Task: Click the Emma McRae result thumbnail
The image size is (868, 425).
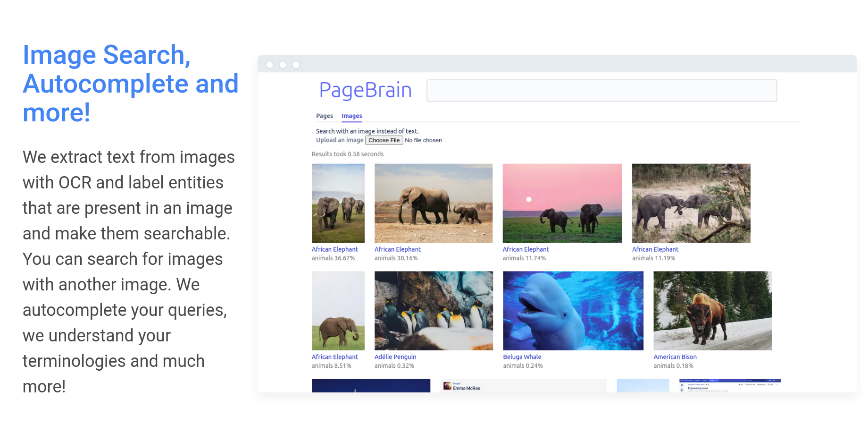Action: click(x=524, y=386)
